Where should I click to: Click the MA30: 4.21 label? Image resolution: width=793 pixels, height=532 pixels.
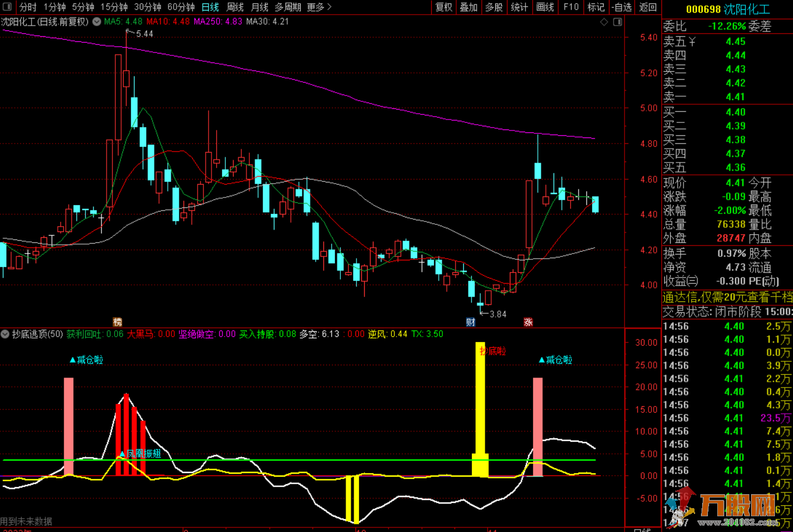267,22
